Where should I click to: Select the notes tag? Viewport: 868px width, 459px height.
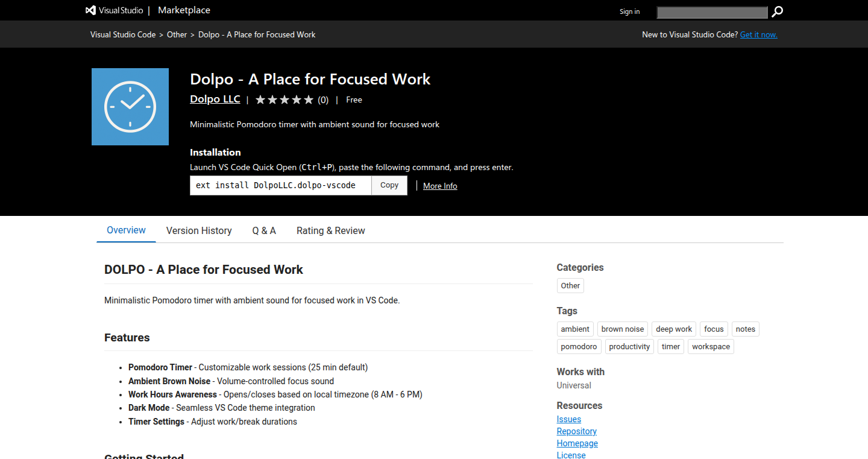(746, 329)
